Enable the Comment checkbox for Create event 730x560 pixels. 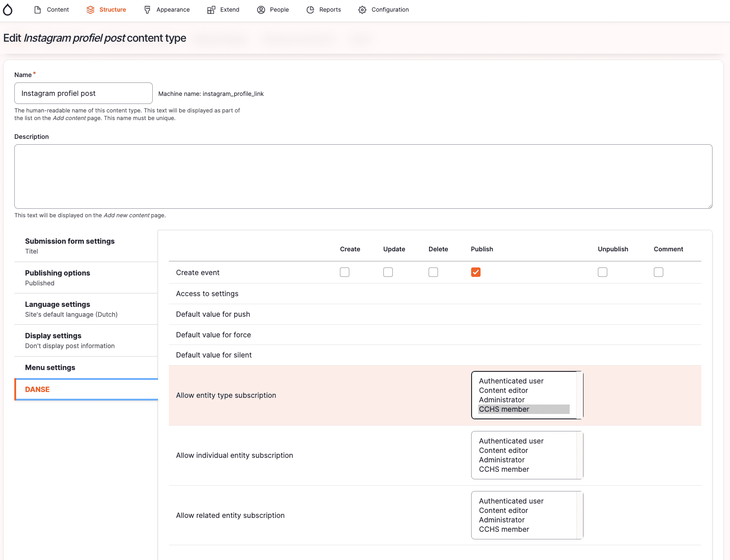point(658,272)
